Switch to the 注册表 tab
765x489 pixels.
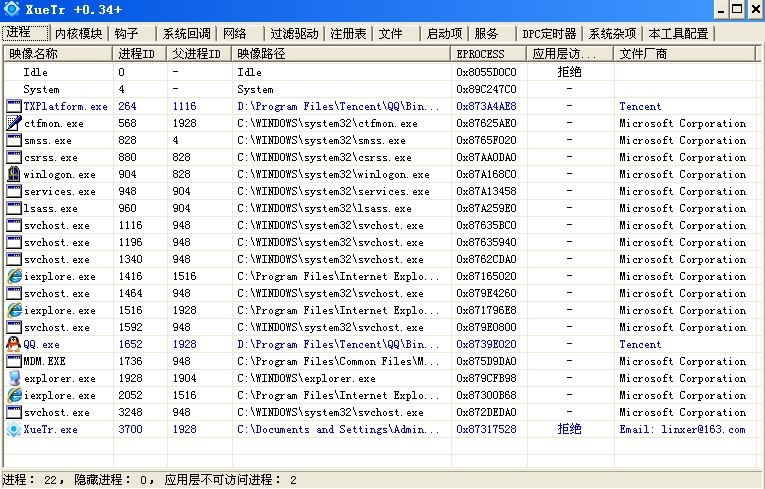point(348,34)
